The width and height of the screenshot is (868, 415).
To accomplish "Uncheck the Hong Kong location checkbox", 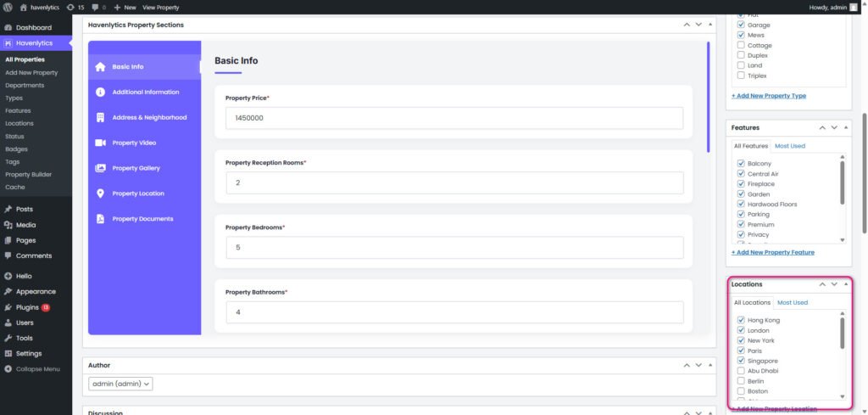I will point(741,321).
